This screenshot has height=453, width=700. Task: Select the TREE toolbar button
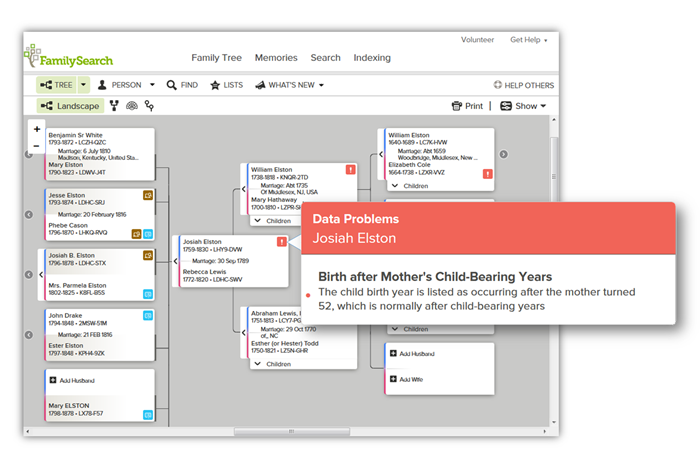(57, 85)
